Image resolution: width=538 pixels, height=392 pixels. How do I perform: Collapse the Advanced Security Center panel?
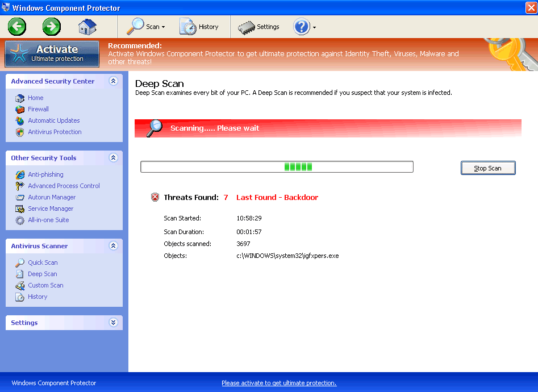coord(113,81)
